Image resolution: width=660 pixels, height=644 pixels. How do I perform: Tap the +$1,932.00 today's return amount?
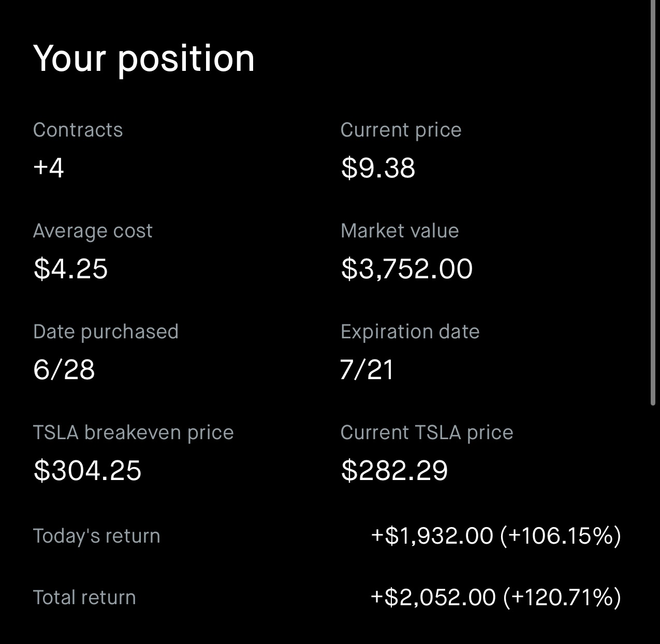[x=432, y=536]
